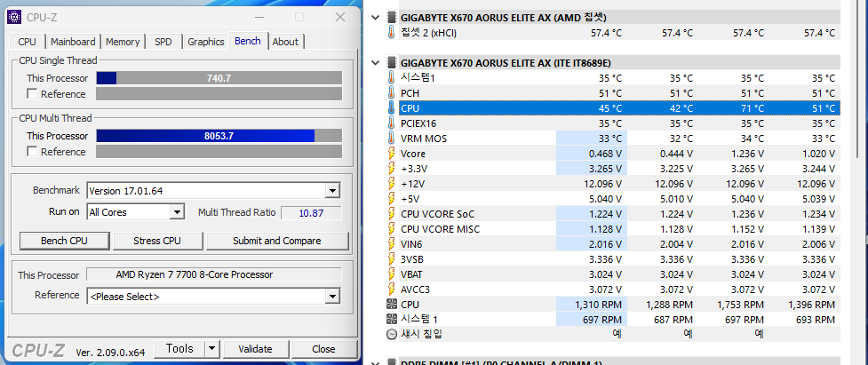Click thermometer icon of highlighted CPU temperature row
Viewport: 868px width, 365px height.
pos(392,107)
